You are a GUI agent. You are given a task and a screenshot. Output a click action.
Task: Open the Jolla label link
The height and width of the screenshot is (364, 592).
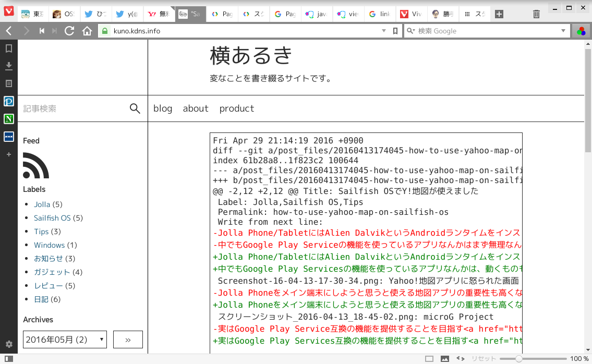(x=42, y=204)
